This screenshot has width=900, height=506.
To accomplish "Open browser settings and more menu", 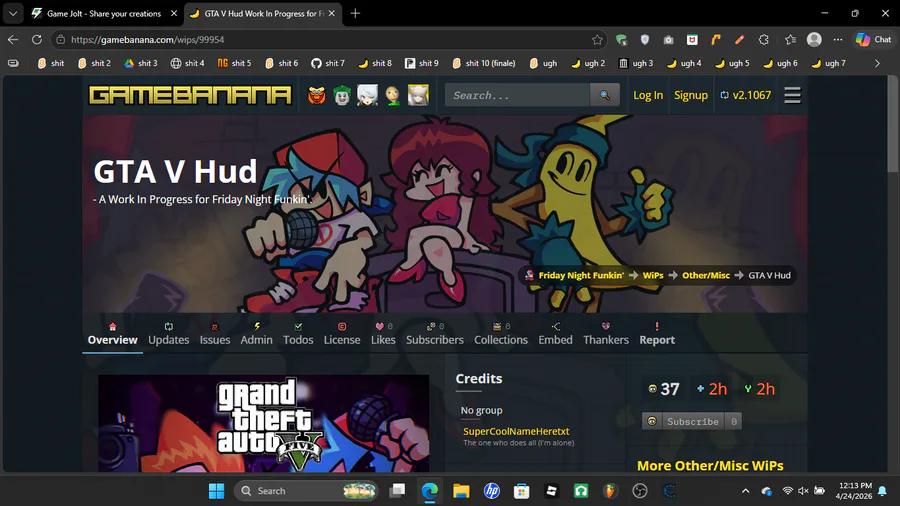I will pos(838,40).
